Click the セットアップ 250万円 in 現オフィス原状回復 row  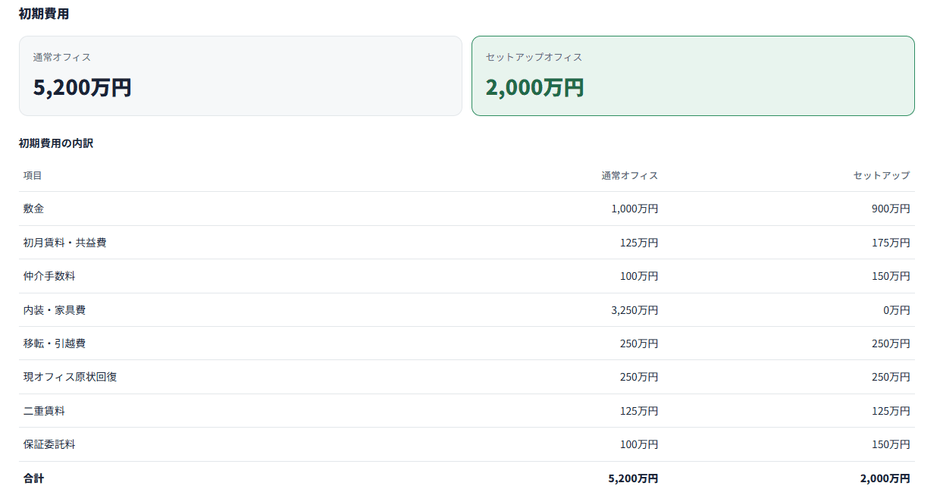coord(890,377)
